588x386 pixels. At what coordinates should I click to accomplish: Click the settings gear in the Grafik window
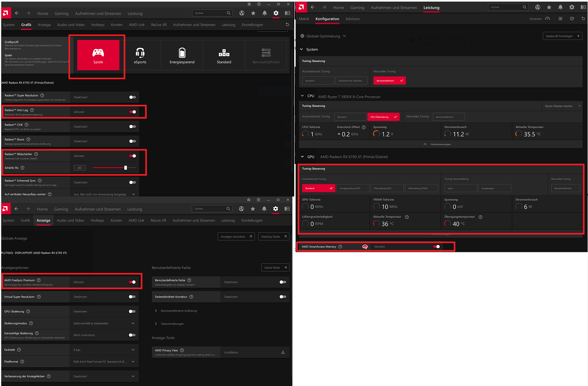coord(276,13)
